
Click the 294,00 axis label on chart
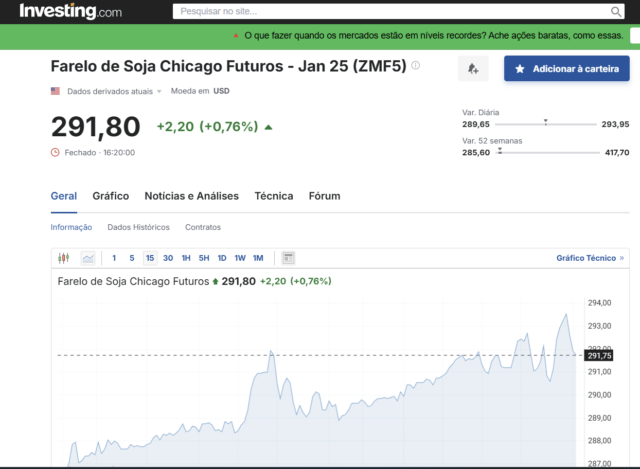click(x=600, y=303)
